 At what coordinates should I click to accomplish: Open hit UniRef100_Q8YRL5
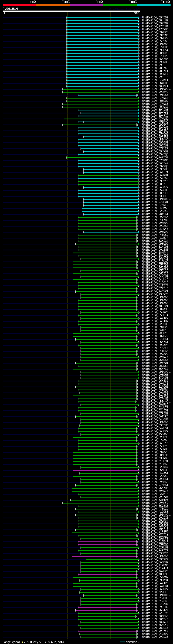pos(155,405)
